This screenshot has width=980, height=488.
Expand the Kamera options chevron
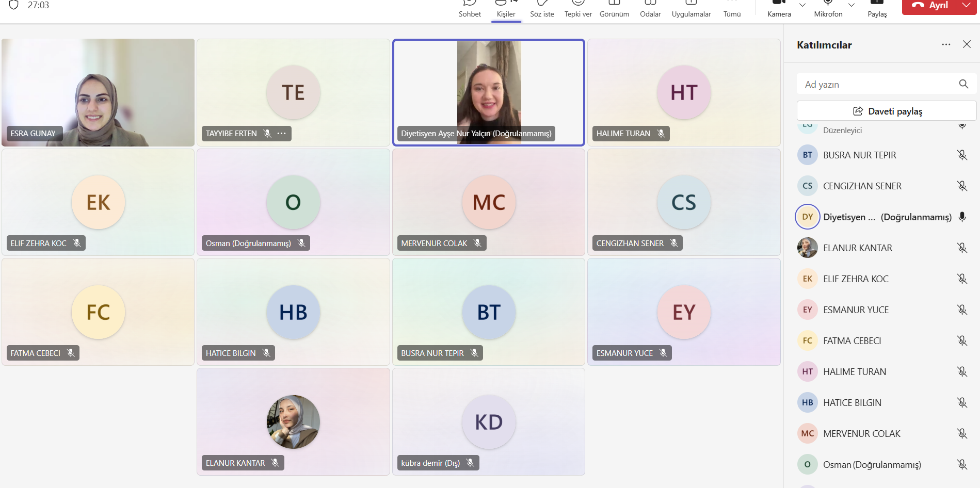click(x=802, y=5)
